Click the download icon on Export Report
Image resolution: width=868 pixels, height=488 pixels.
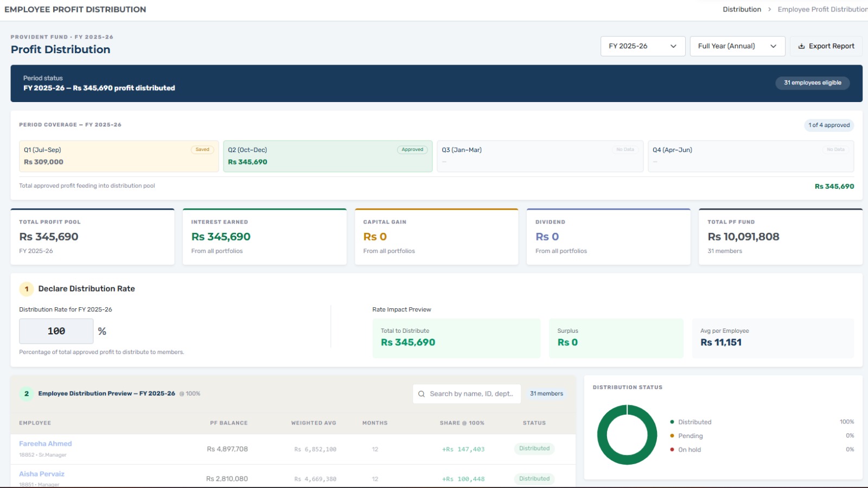pyautogui.click(x=801, y=46)
